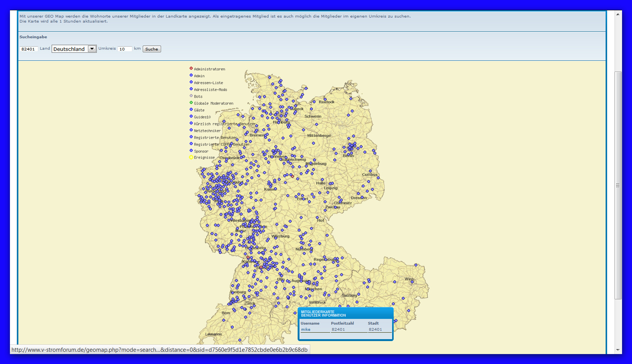Open the mike username link
The width and height of the screenshot is (632, 364).
(306, 330)
